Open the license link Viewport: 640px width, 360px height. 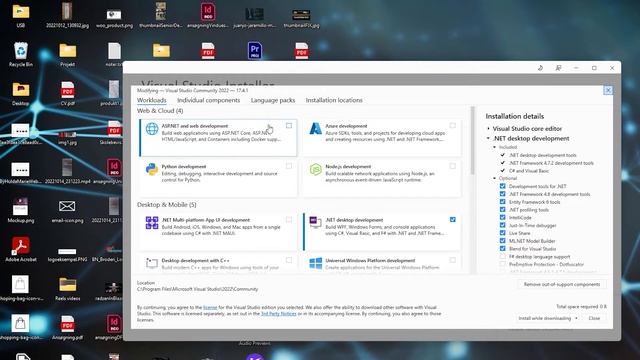click(210, 307)
